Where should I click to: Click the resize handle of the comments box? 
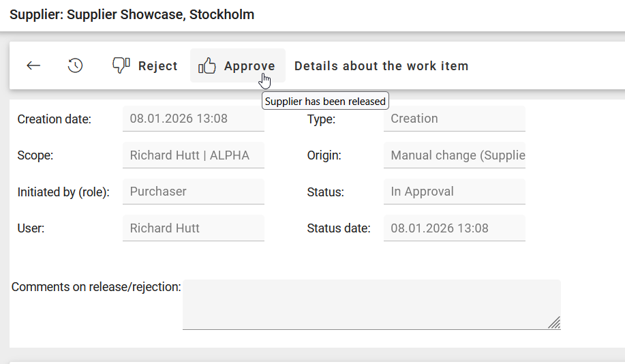pyautogui.click(x=554, y=323)
